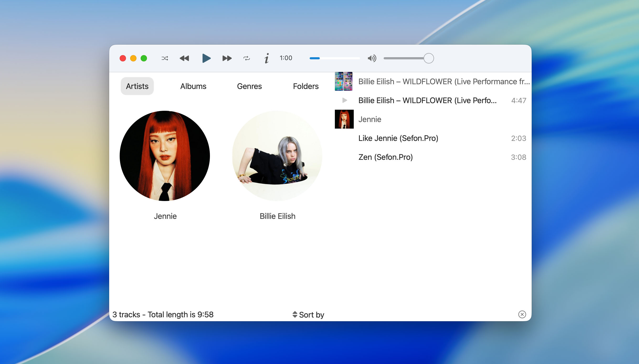Play the track Like Jennie (Sefon.Pro)
Viewport: 639px width, 364px height.
coord(398,138)
